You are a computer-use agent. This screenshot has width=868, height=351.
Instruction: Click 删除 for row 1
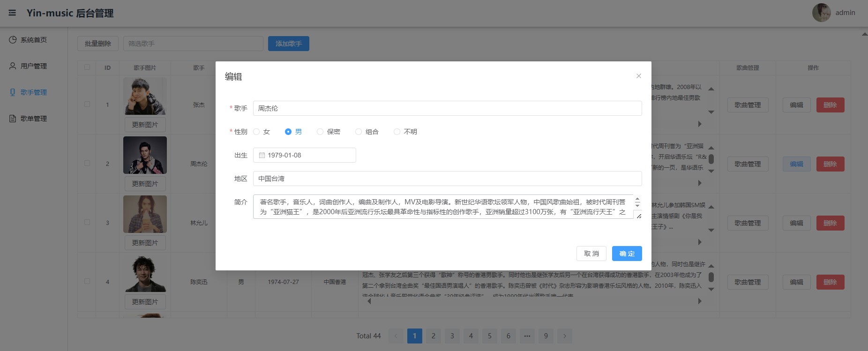[x=831, y=105]
